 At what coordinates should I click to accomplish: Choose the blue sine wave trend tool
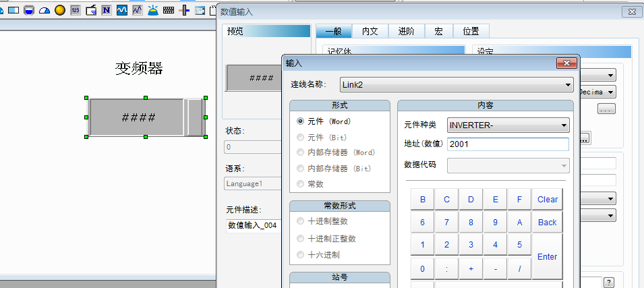coord(121,10)
